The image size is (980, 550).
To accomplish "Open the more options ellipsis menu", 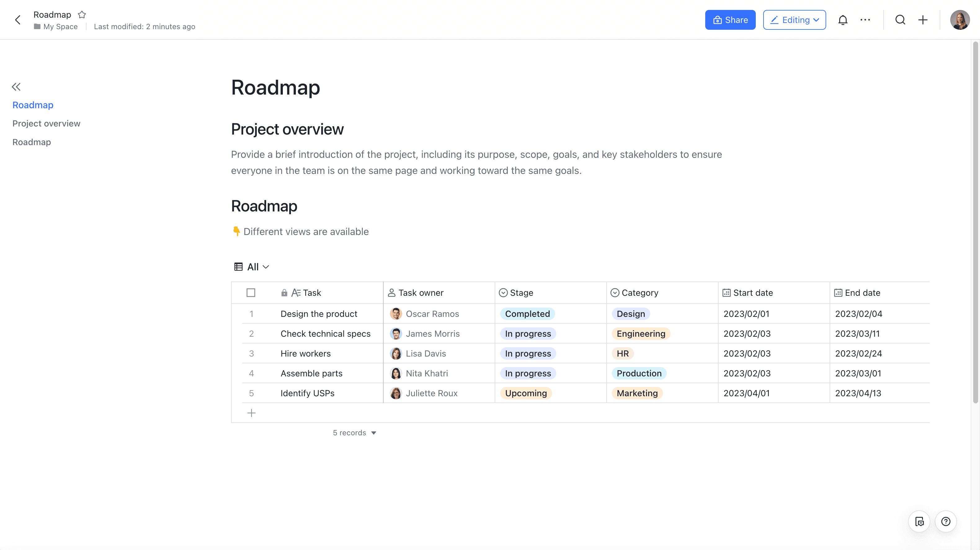I will tap(865, 20).
